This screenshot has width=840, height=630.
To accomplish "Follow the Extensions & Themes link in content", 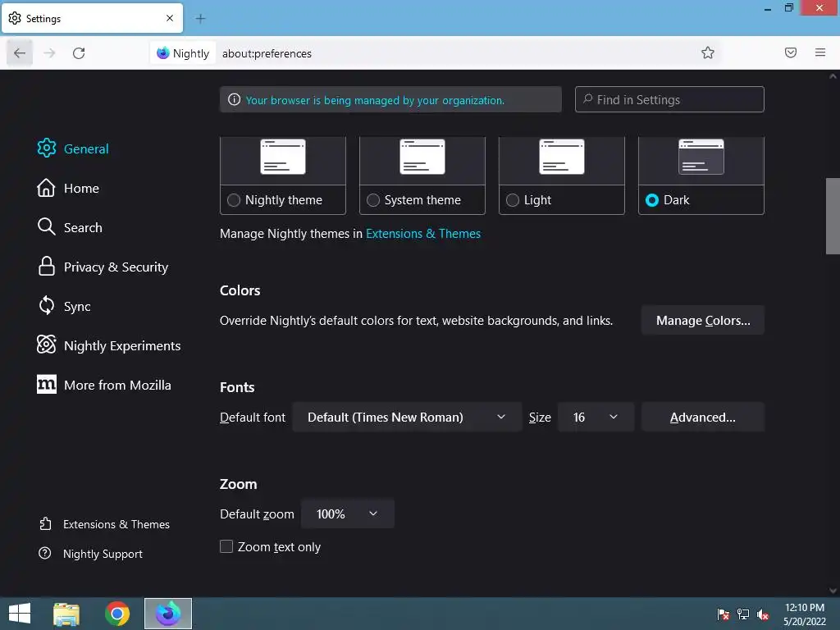I will coord(423,234).
